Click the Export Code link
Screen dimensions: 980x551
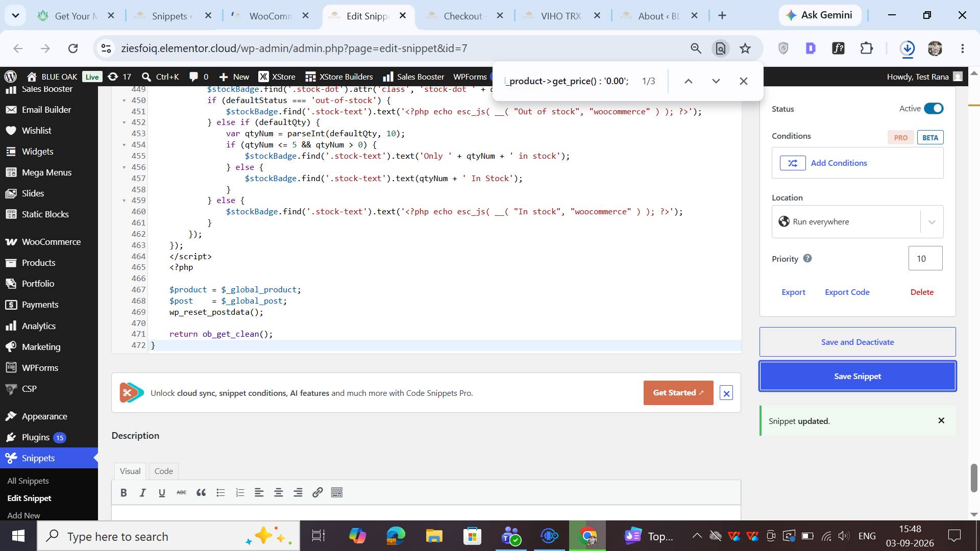[x=847, y=292]
